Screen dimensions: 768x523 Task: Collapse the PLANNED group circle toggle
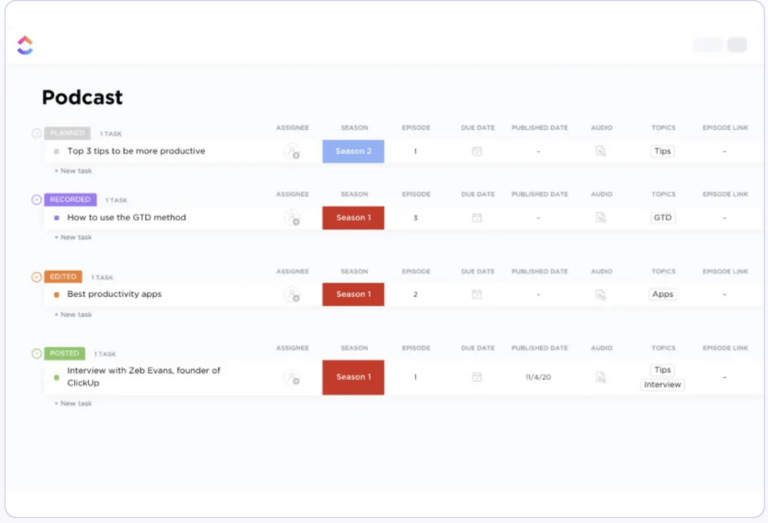click(36, 133)
